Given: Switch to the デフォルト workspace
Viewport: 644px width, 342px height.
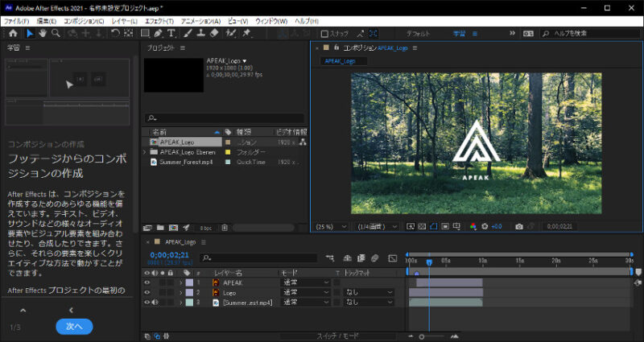Looking at the screenshot, I should coord(418,34).
